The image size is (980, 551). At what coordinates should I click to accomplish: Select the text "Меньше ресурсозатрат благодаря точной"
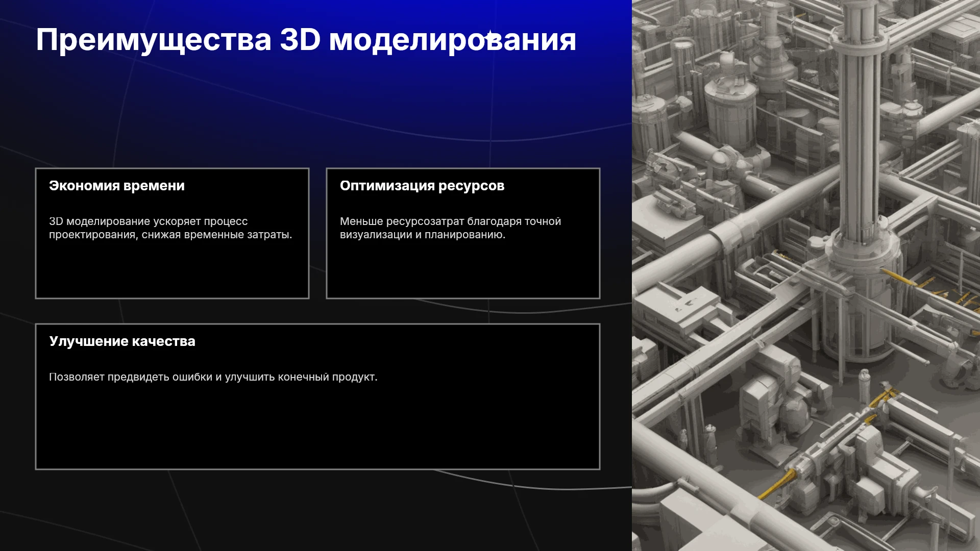pos(450,221)
